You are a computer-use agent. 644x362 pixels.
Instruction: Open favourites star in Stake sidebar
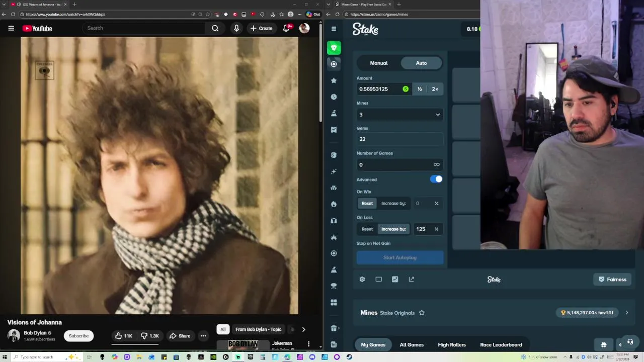(334, 80)
